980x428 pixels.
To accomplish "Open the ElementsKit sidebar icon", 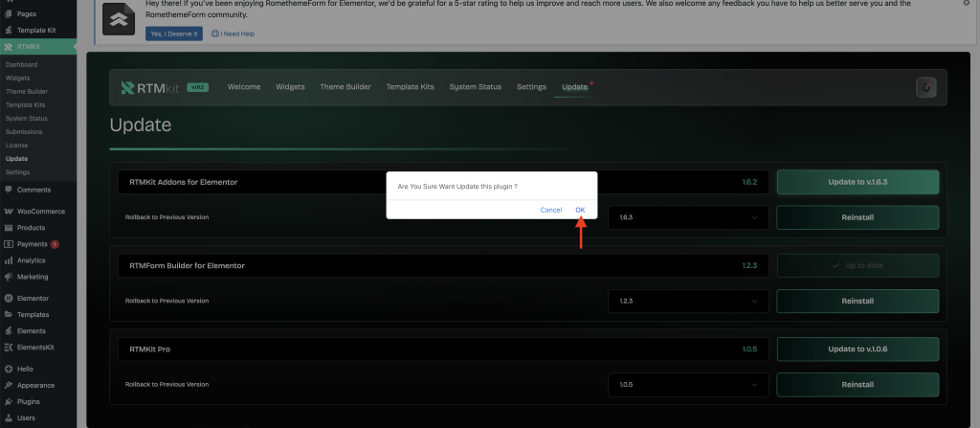I will 8,348.
